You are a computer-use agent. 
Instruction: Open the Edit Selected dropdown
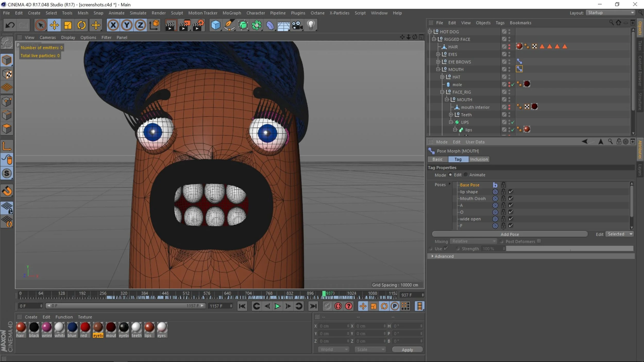click(619, 234)
